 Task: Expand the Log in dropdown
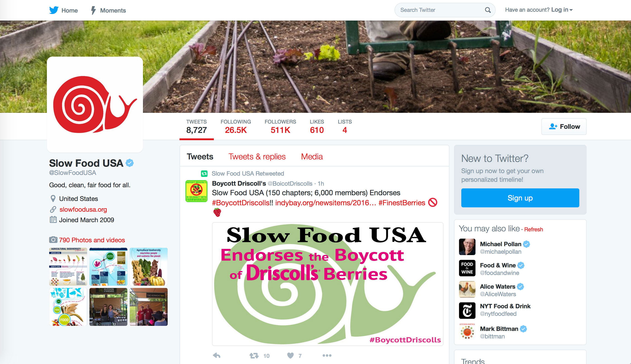point(562,10)
